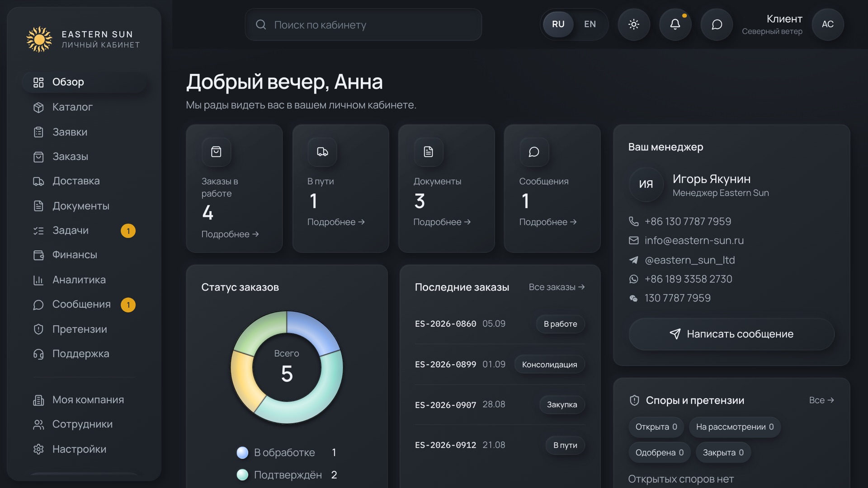
Task: Go to Заявки section
Action: pos(85,132)
